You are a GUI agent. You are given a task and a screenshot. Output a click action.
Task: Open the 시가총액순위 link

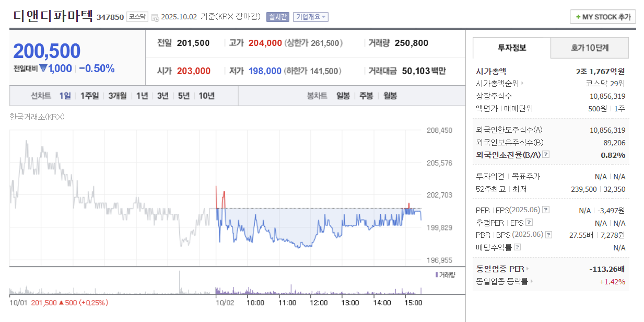click(x=498, y=83)
